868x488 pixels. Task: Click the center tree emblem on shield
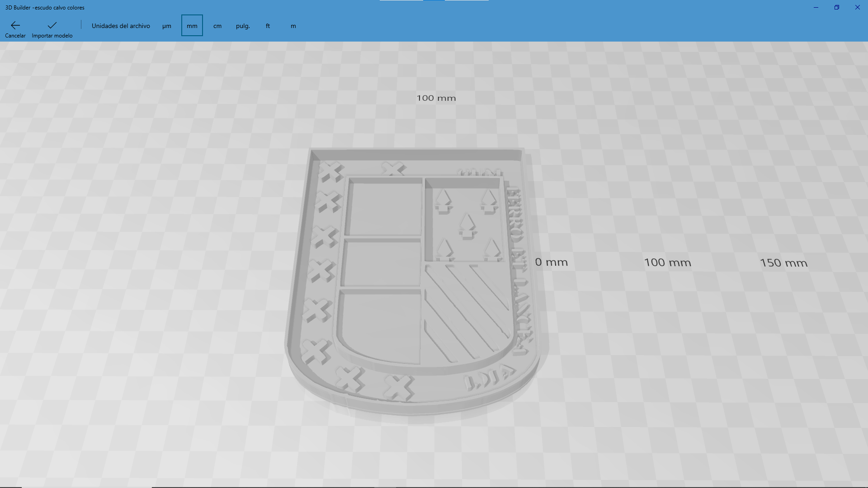(467, 225)
